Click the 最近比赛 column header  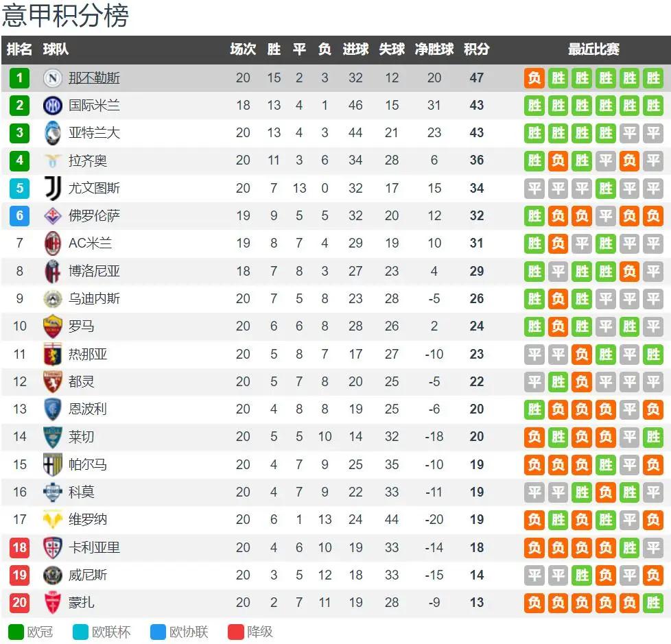pyautogui.click(x=593, y=49)
